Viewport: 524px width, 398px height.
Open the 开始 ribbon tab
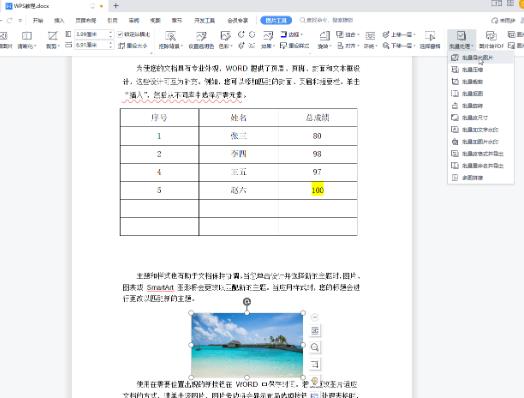[38, 20]
